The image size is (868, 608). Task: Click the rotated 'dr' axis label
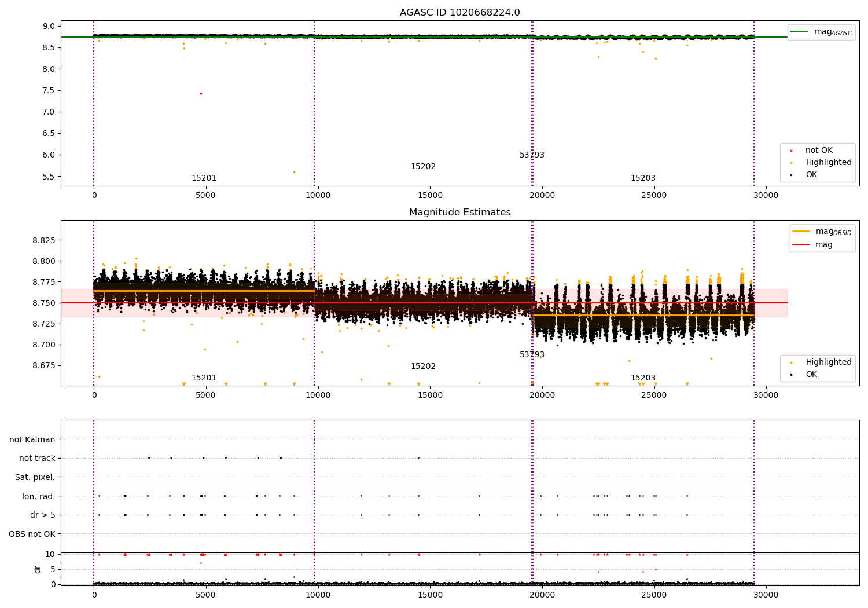[x=38, y=569]
